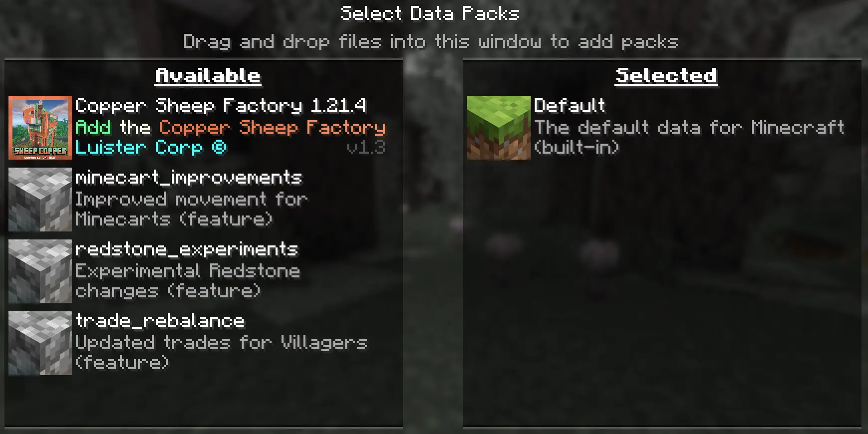This screenshot has height=434, width=868.
Task: Click the Default pack title
Action: (x=570, y=105)
